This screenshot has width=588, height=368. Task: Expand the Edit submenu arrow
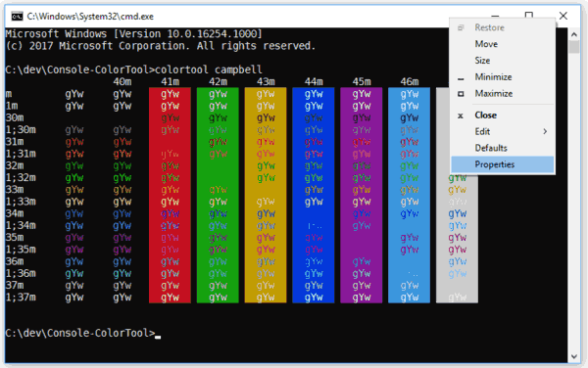point(545,131)
